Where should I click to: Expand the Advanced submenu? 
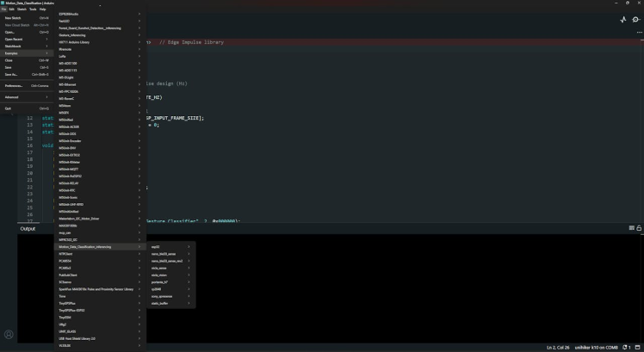tap(27, 97)
